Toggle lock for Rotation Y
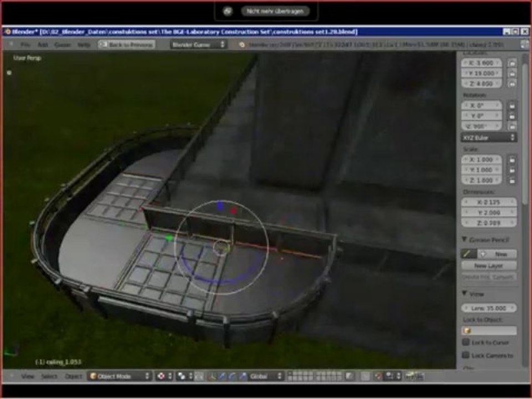Screen dimensions: 532x399 point(512,116)
